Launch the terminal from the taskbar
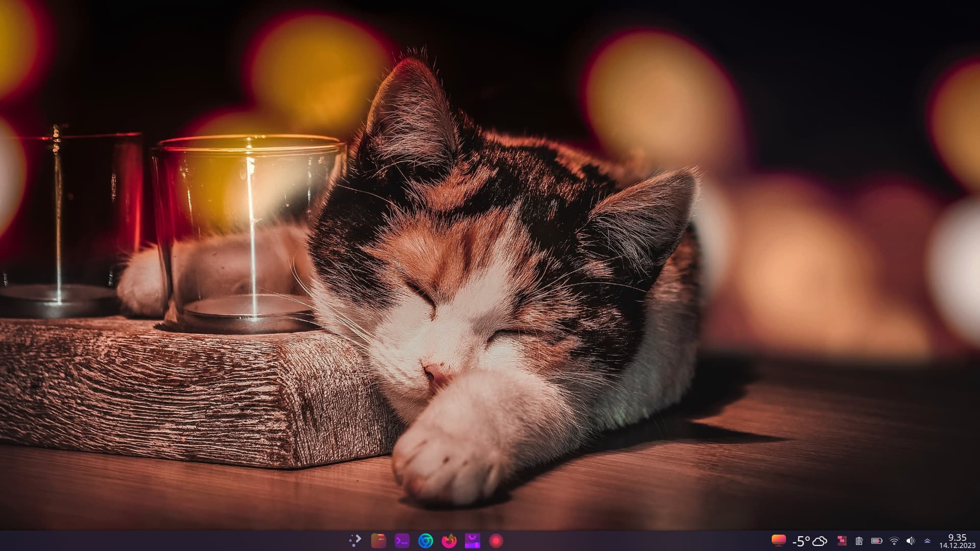The width and height of the screenshot is (980, 551). point(402,541)
